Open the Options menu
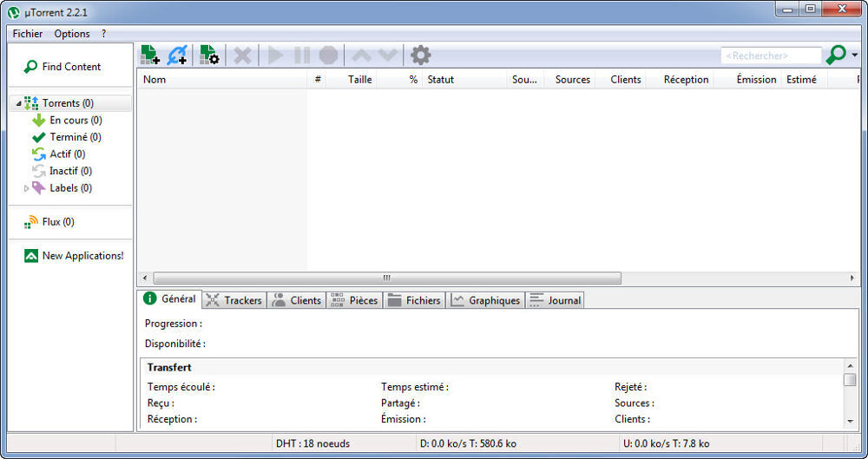 [72, 34]
